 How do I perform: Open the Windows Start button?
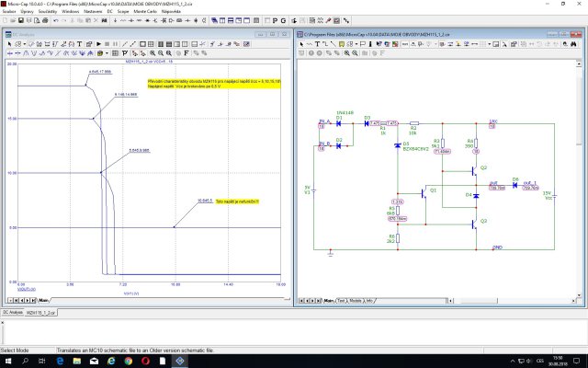[7, 362]
